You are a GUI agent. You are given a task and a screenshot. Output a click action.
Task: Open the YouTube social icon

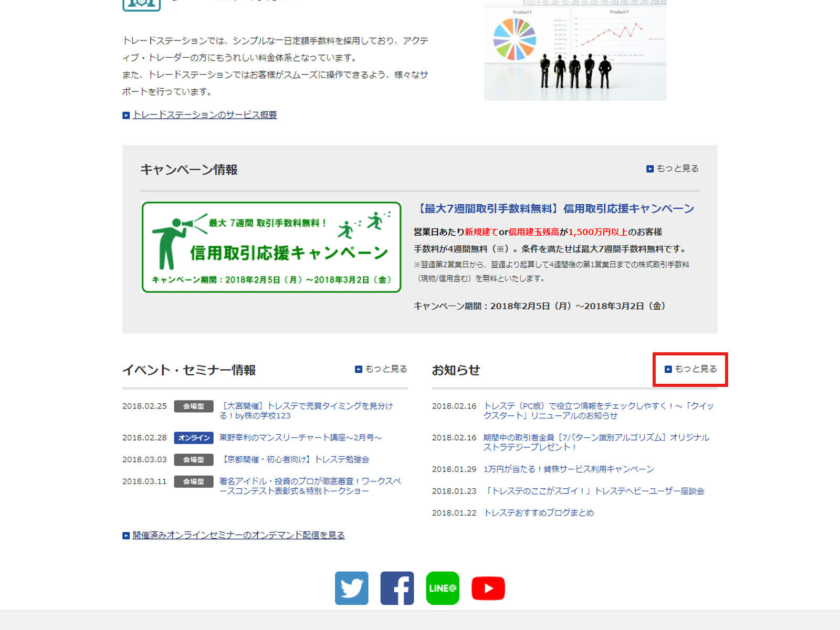point(488,588)
